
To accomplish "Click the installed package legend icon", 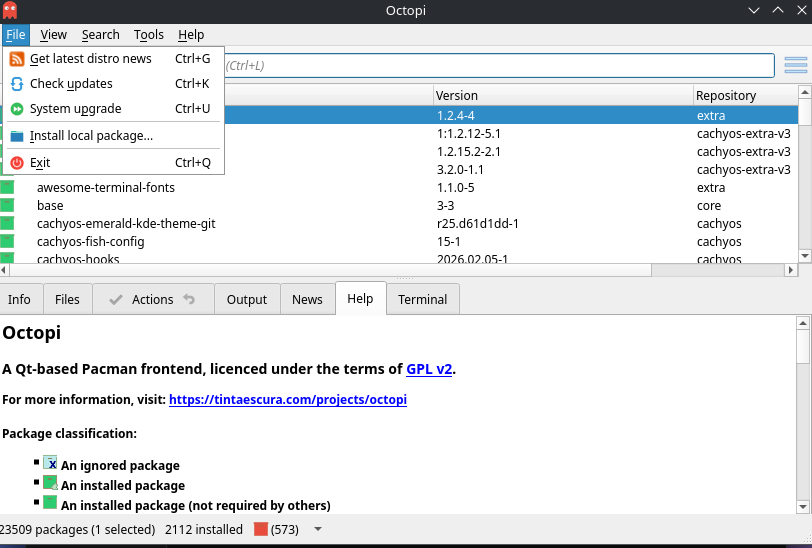I will [50, 483].
